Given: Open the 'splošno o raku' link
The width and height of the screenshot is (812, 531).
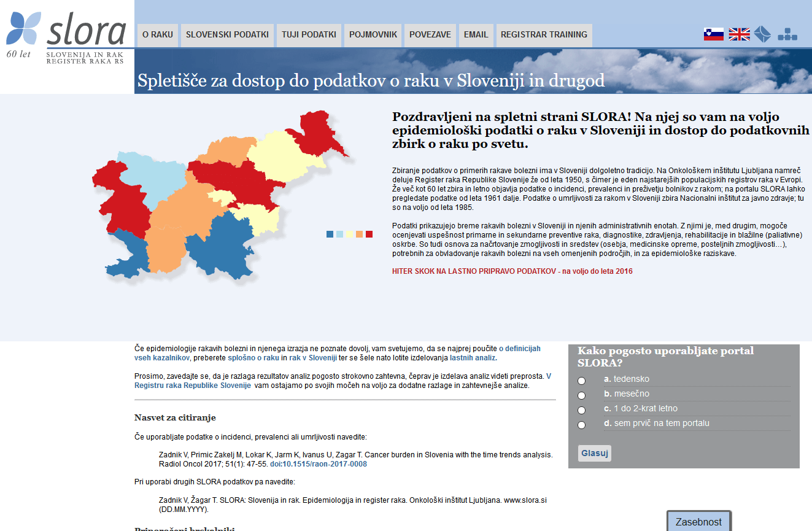Looking at the screenshot, I should point(253,358).
